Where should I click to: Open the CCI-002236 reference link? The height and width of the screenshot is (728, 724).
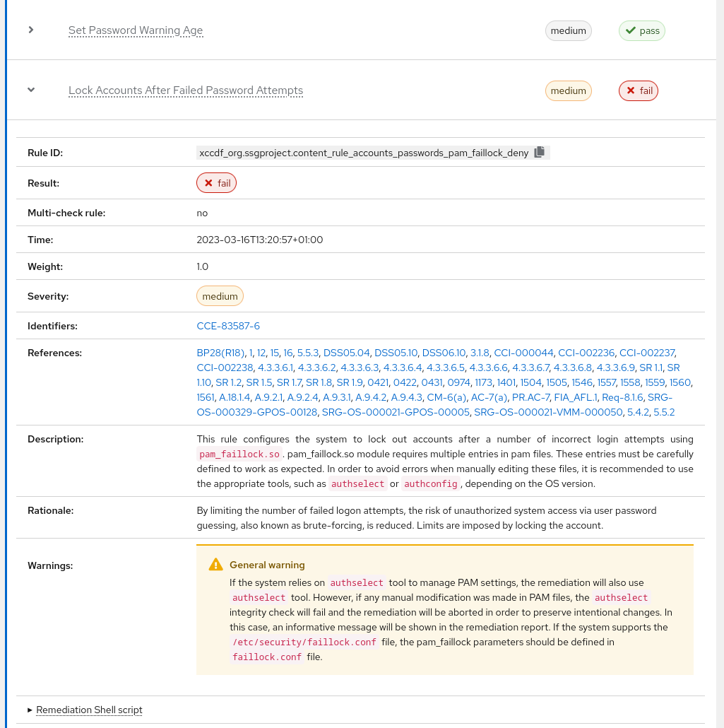(586, 353)
